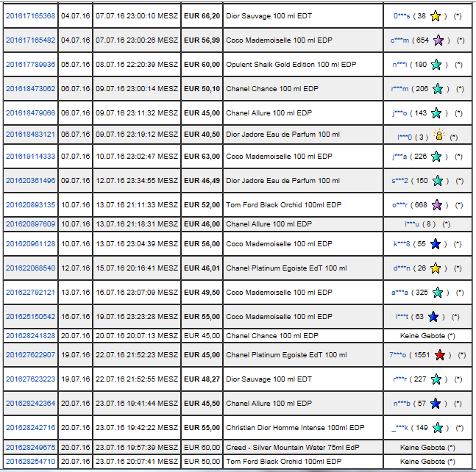Click Keine Gebote in row 201628241828
The image size is (476, 472).
coord(422,335)
